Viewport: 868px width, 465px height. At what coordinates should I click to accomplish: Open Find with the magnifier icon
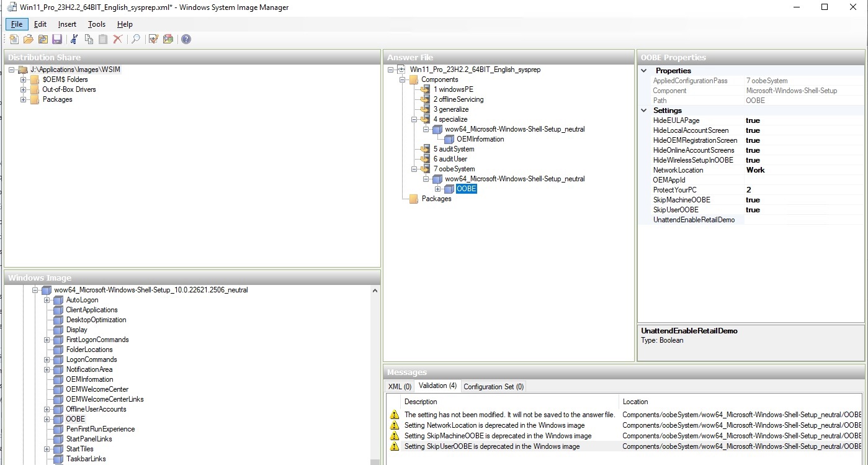pyautogui.click(x=135, y=39)
